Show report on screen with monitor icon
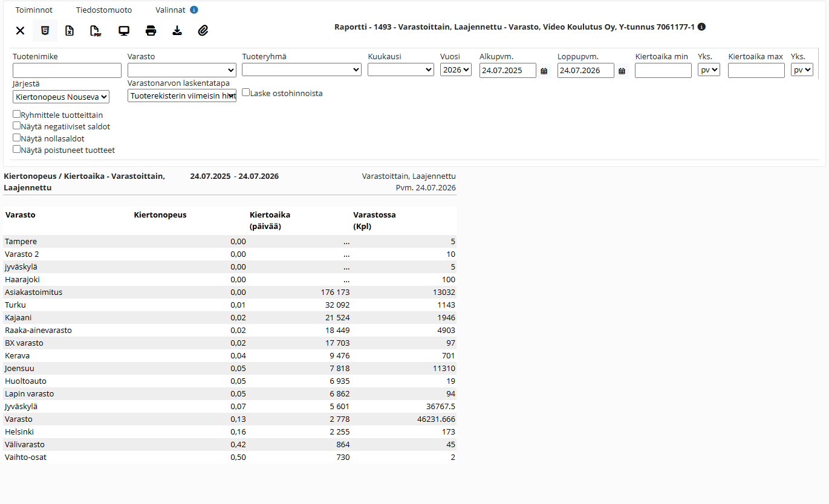This screenshot has height=504, width=829. pyautogui.click(x=124, y=31)
